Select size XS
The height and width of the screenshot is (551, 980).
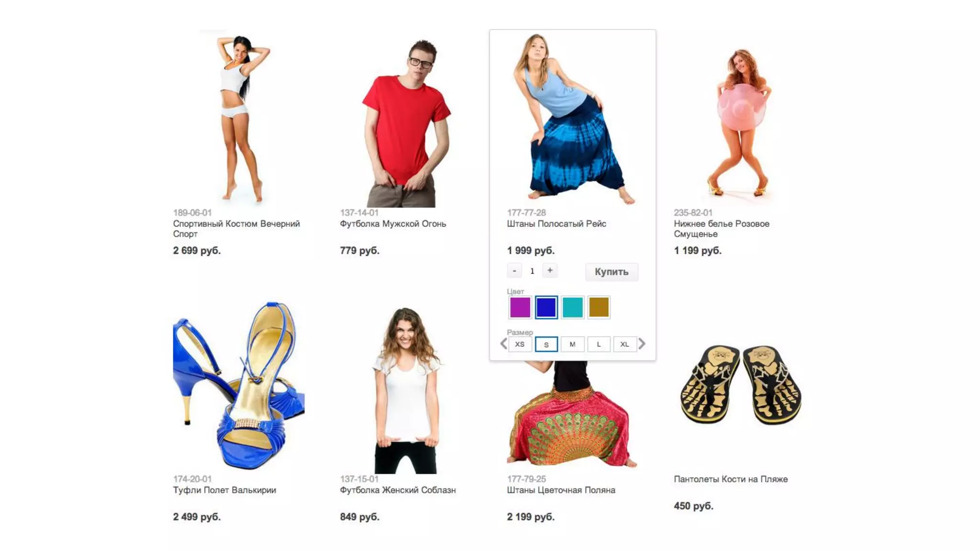tap(520, 344)
